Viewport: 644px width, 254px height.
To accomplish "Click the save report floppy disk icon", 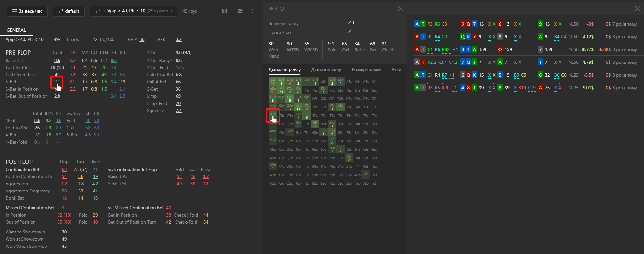I will coord(224,11).
